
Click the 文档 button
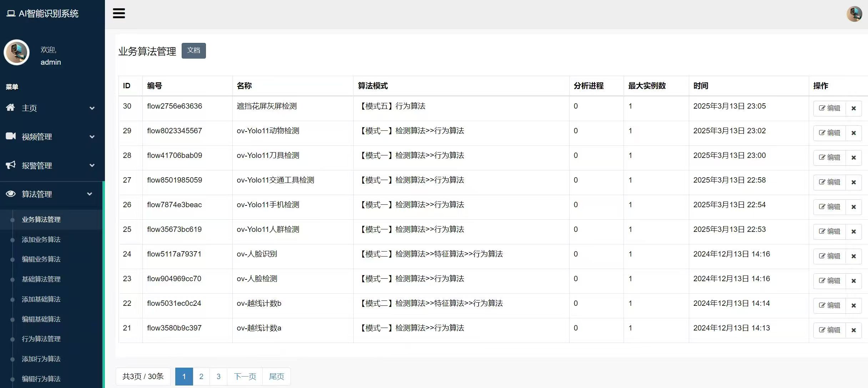193,50
